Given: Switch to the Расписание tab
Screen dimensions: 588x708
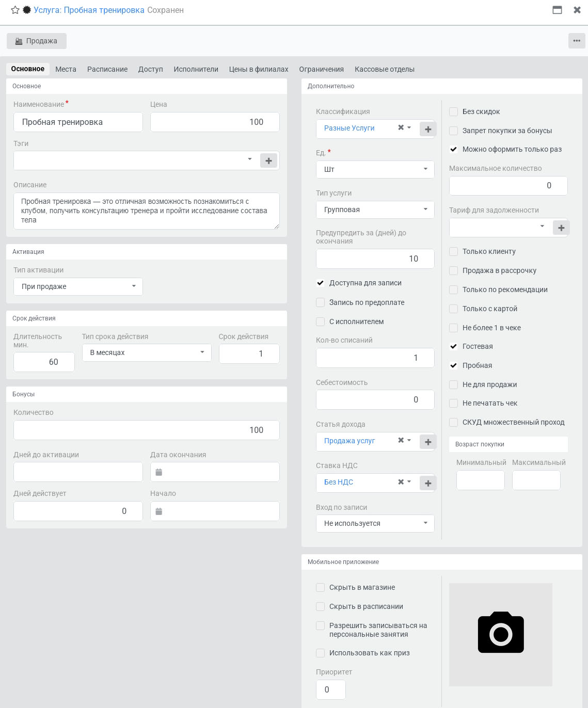Looking at the screenshot, I should pyautogui.click(x=107, y=69).
